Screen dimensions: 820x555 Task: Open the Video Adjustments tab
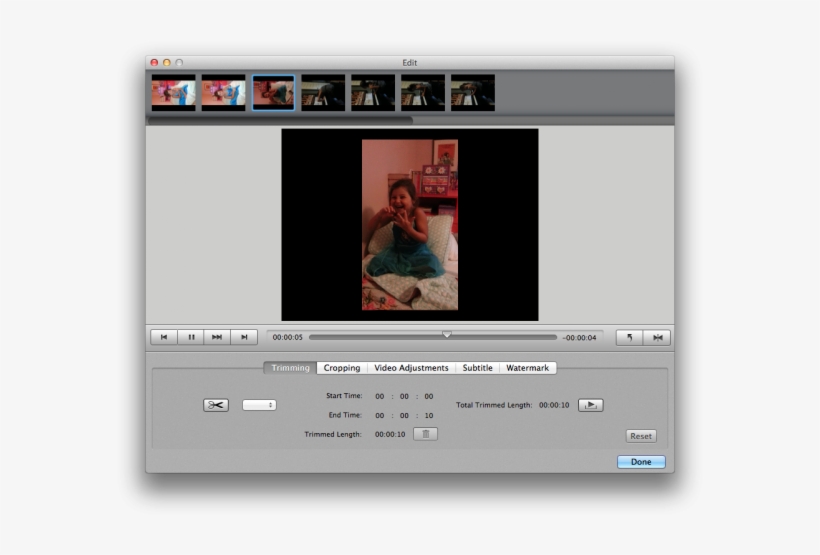[x=411, y=368]
